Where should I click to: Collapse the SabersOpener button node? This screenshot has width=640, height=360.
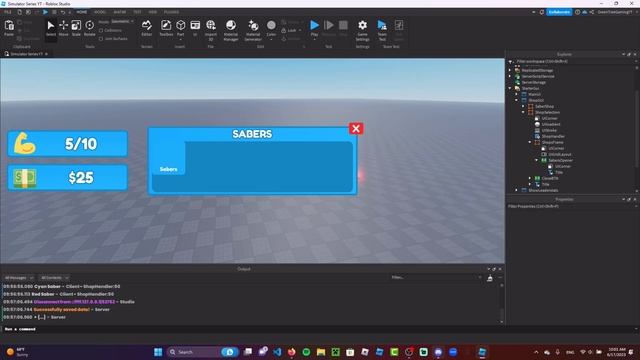(537, 160)
